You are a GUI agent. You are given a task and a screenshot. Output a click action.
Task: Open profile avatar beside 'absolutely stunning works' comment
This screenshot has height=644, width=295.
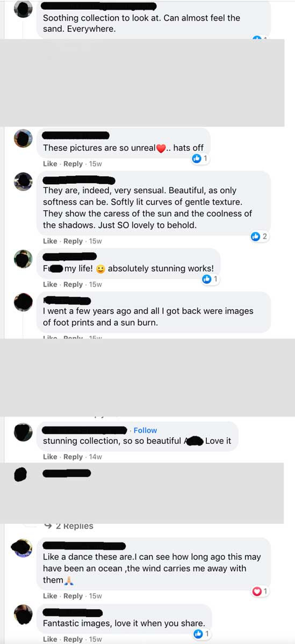(x=23, y=260)
